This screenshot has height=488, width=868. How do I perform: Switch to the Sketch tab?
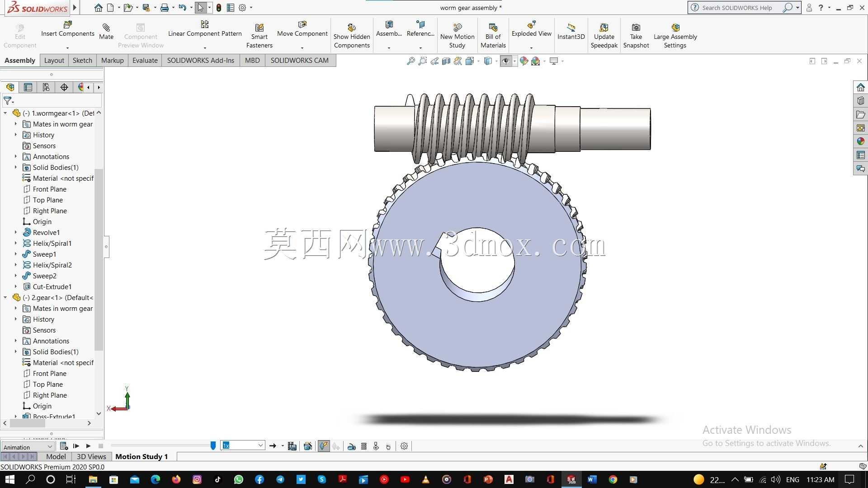[x=82, y=61]
